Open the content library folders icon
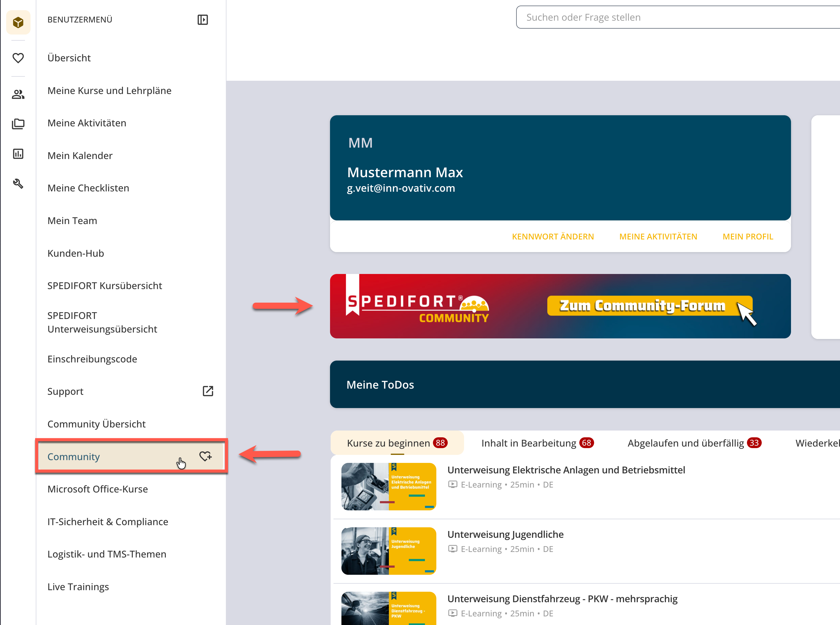The image size is (840, 625). click(x=18, y=124)
